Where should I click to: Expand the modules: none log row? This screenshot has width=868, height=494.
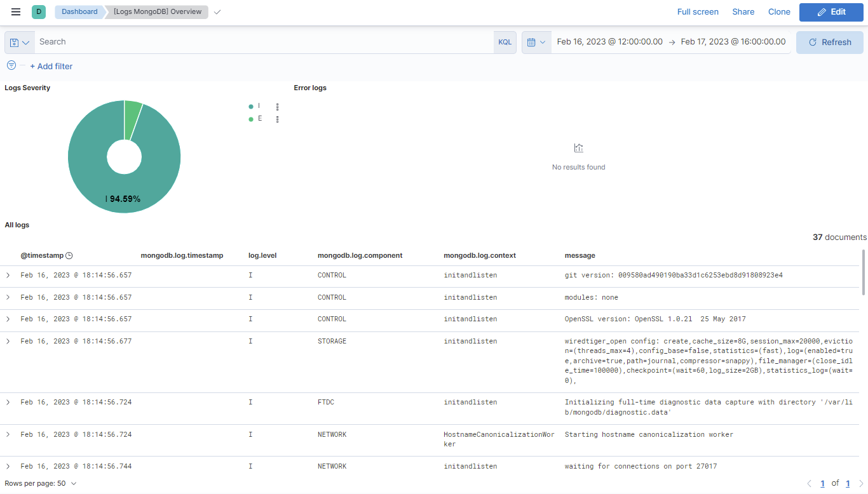tap(8, 297)
